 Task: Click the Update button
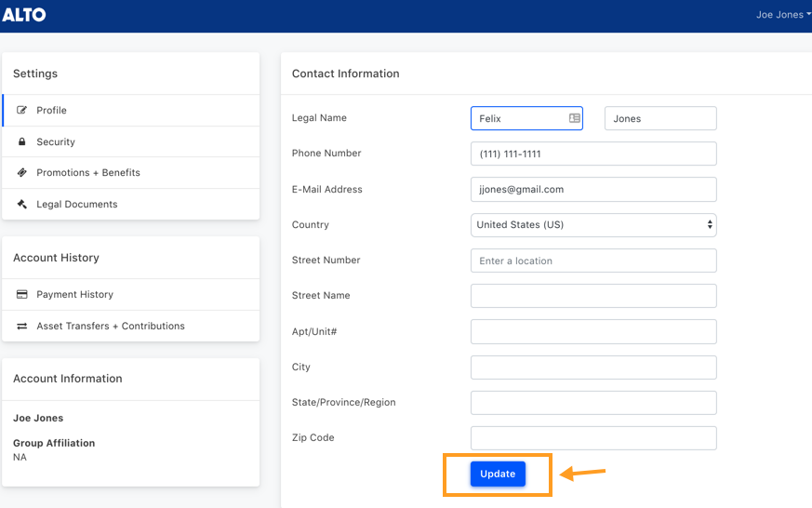point(498,474)
